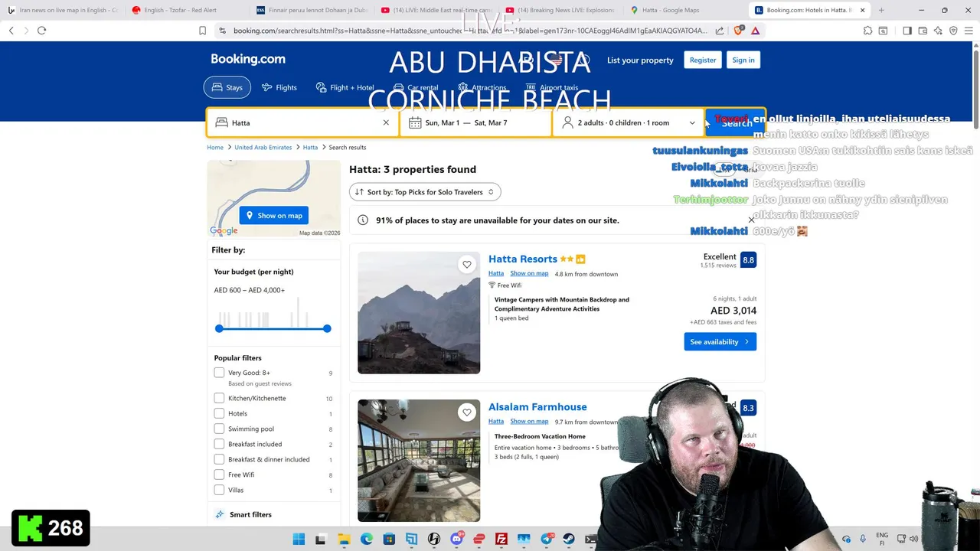
Task: Check the Swimming pool filter
Action: click(x=219, y=429)
